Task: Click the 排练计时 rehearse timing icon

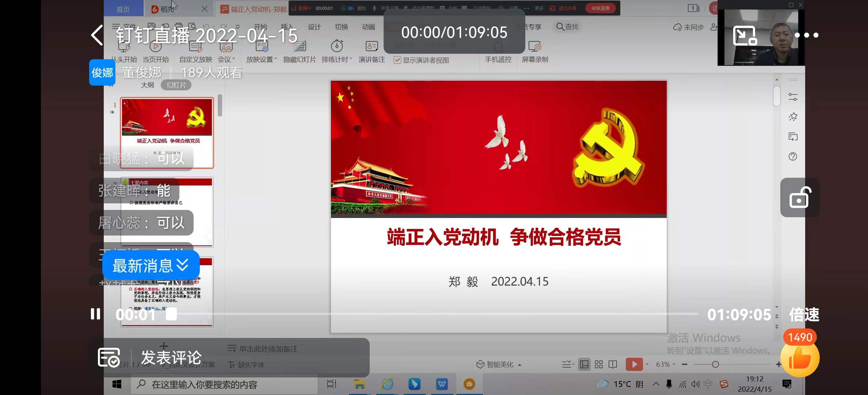Action: click(336, 47)
